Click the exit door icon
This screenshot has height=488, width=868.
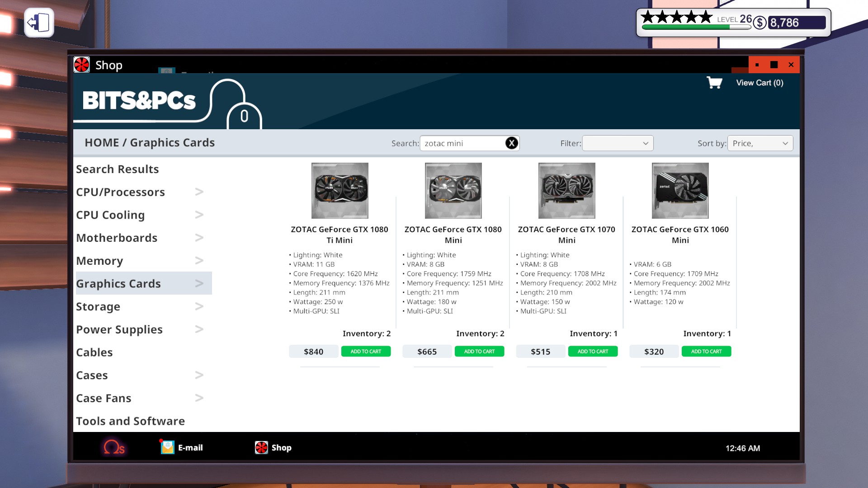point(39,23)
